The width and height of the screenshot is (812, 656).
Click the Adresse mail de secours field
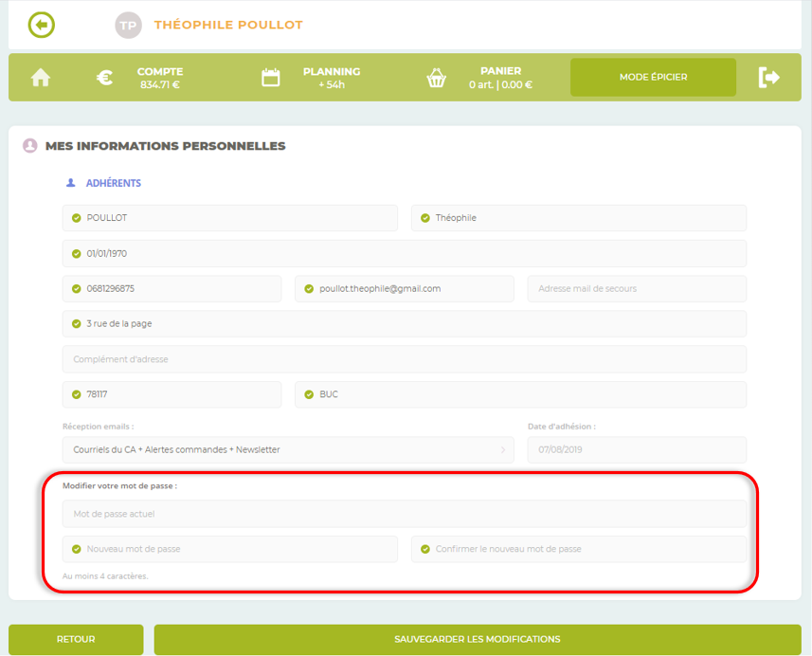coord(637,289)
